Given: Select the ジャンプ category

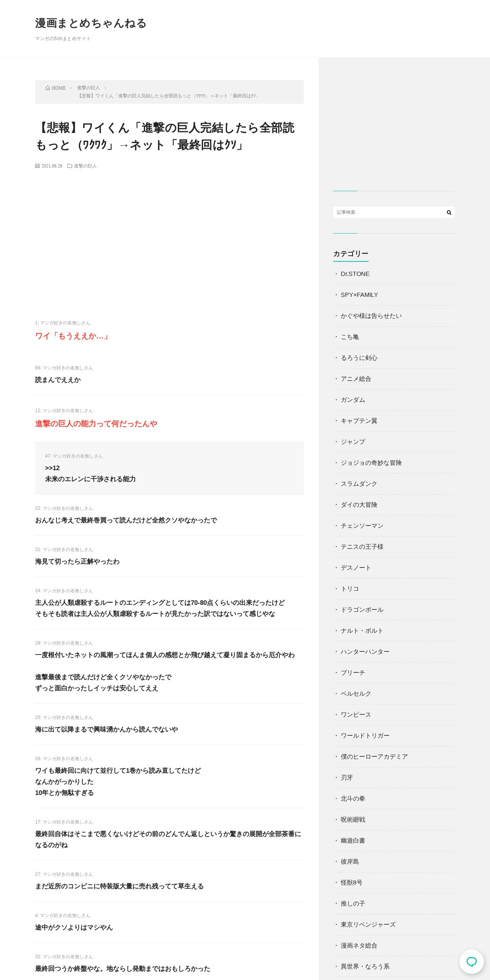Looking at the screenshot, I should (x=353, y=442).
